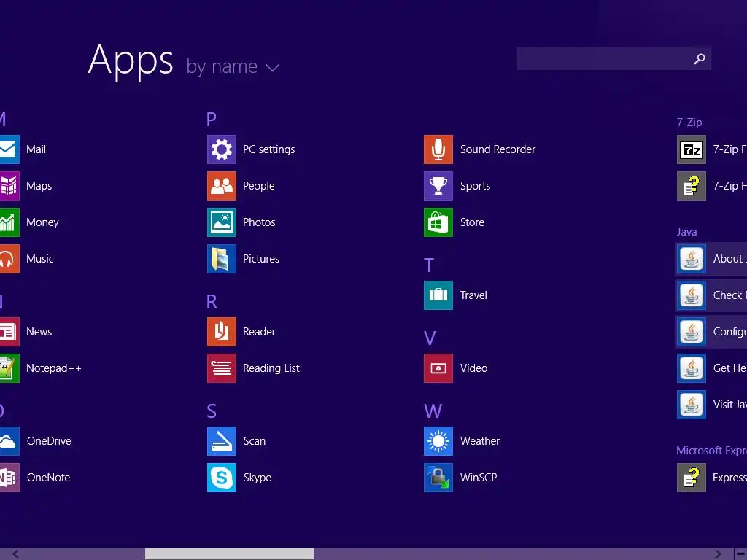Jump using the P letter header
This screenshot has height=560, width=747.
(x=212, y=119)
